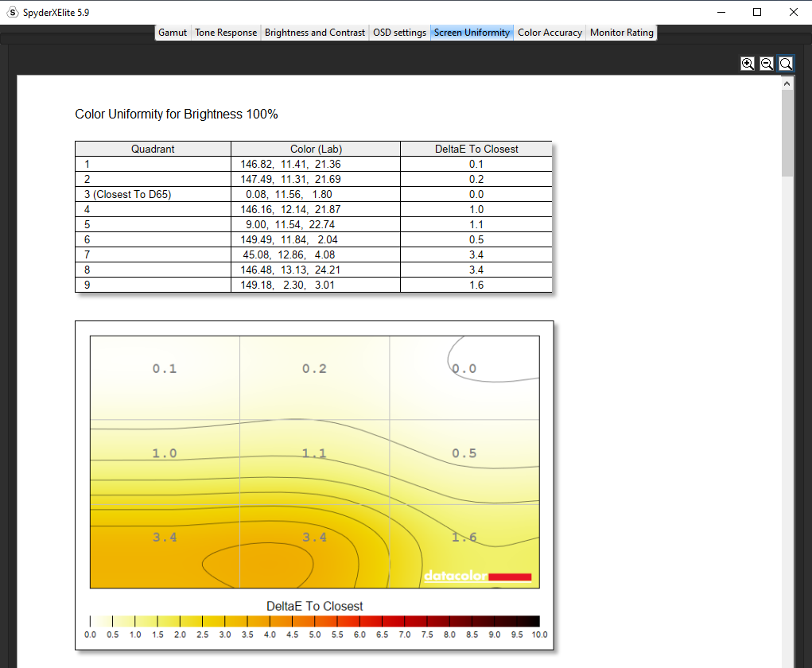Open the Brightness and Contrast tab
Screen dimensions: 812x668
(x=315, y=33)
